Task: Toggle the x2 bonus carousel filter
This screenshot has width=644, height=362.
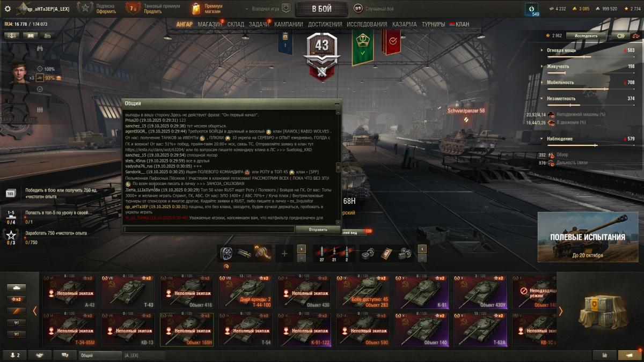Action: [x=16, y=299]
